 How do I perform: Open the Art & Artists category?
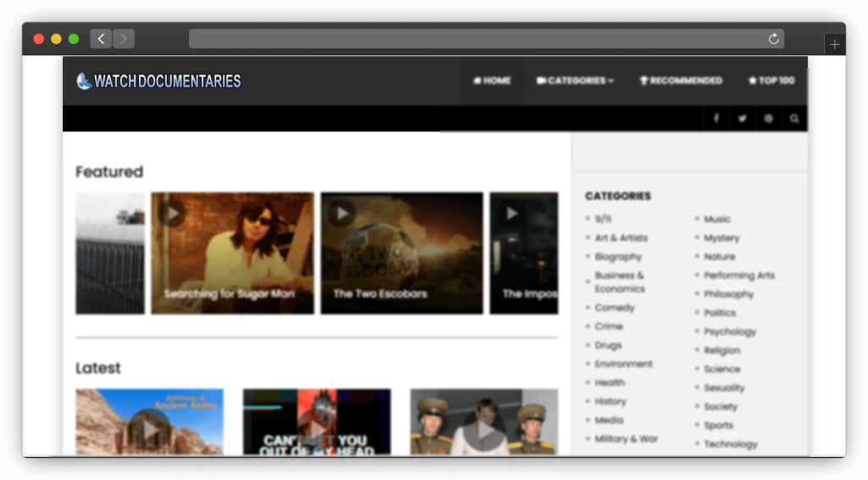click(620, 238)
